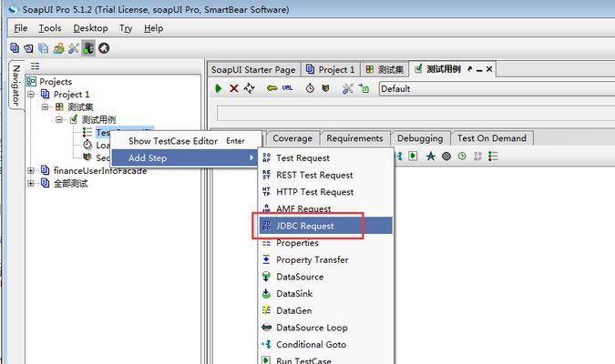Viewport: 615px width, 364px height.
Task: Detach the 测试用例 tab with arrow icon
Action: pyautogui.click(x=470, y=69)
